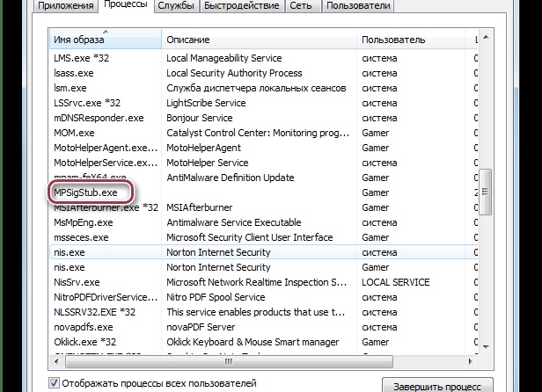Select the MSIAfterburner.exe *32 process

[264, 207]
